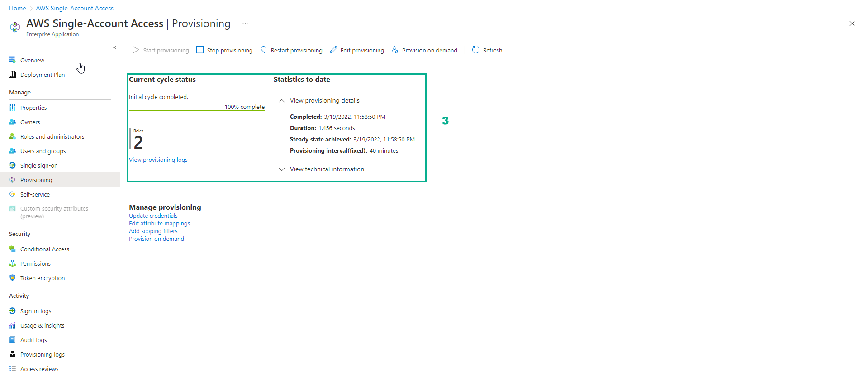868x385 pixels.
Task: Click the Restart provisioning arrow icon
Action: click(264, 50)
